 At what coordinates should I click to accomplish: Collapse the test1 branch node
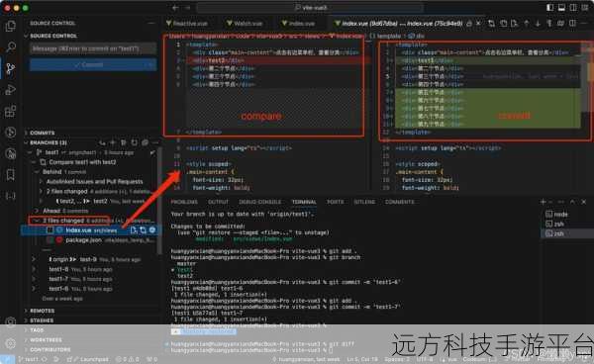31,152
